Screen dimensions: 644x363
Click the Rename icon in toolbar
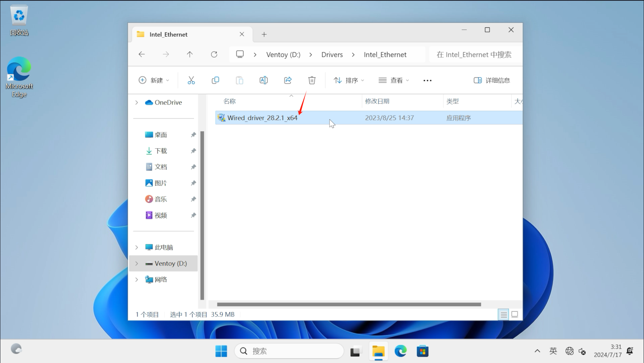click(264, 80)
